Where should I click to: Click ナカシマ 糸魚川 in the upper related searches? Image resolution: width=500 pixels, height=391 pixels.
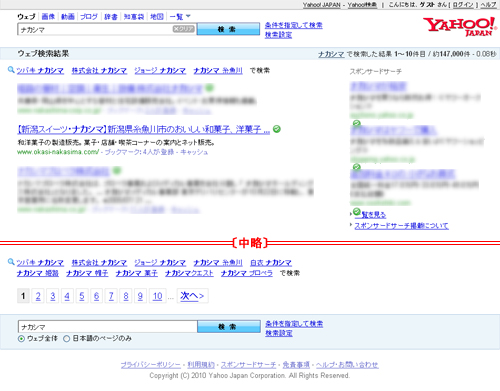pos(218,70)
